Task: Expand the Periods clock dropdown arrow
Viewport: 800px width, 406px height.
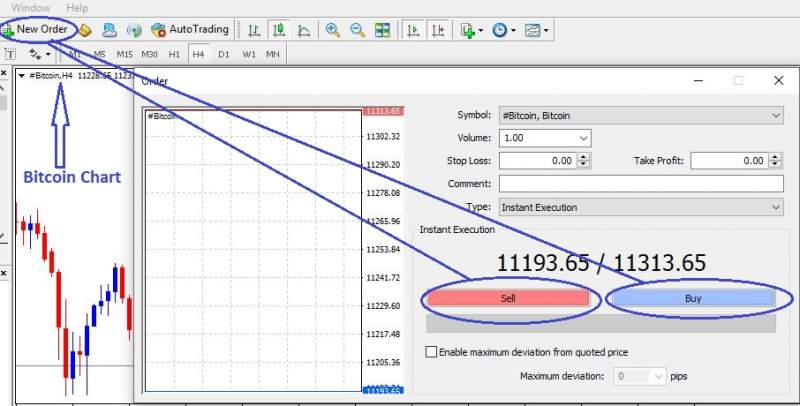Action: [x=513, y=31]
